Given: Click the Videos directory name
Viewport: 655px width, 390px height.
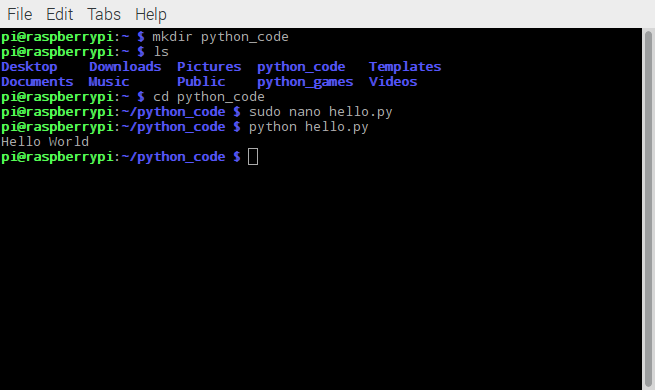Looking at the screenshot, I should (393, 81).
